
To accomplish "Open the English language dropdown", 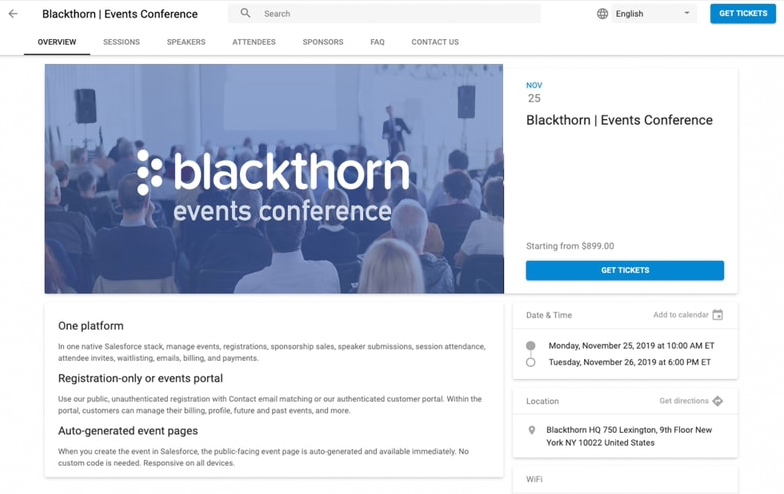I will point(654,14).
